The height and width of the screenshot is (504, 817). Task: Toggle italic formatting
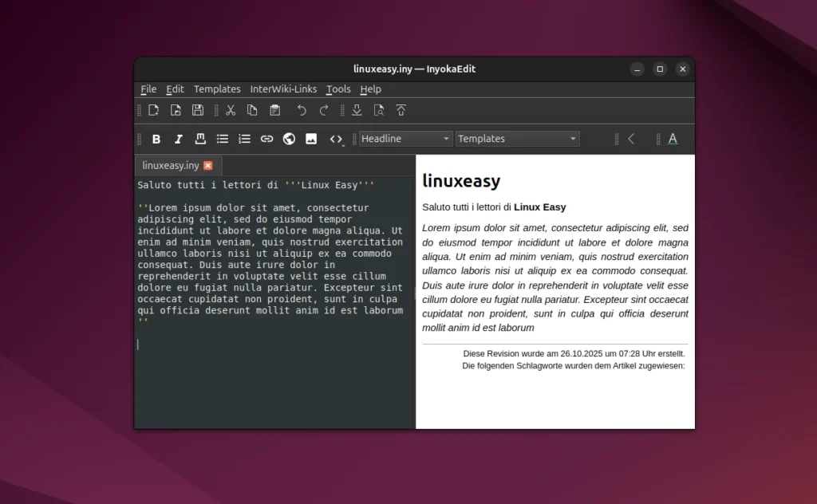[x=179, y=138]
